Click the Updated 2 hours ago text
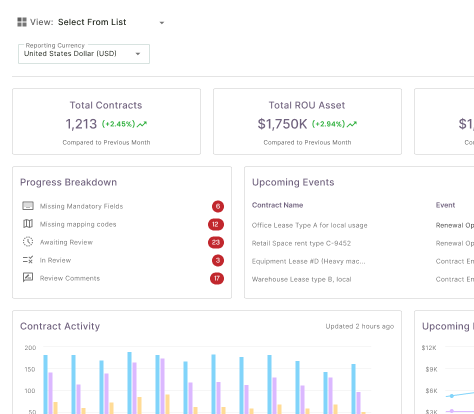474x414 pixels. click(360, 326)
